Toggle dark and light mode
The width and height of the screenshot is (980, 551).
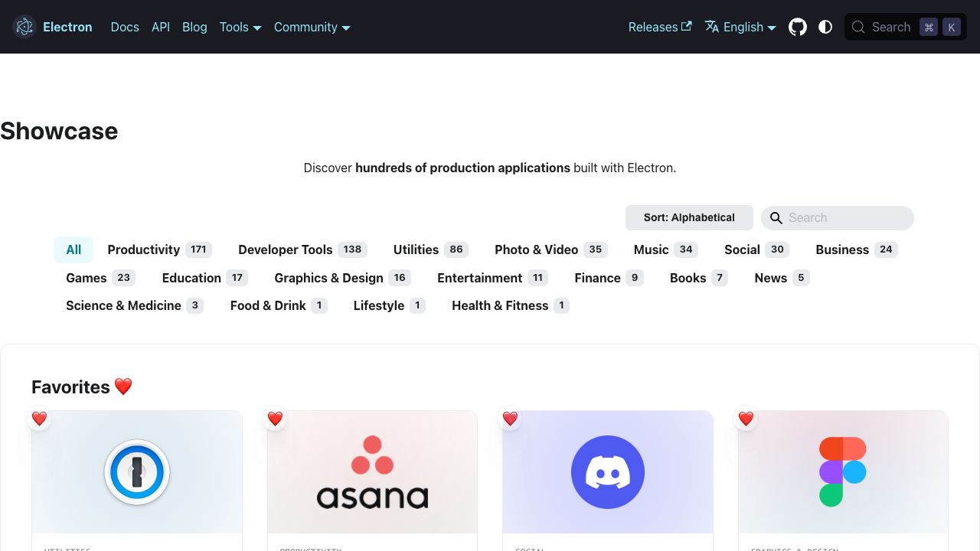point(825,27)
